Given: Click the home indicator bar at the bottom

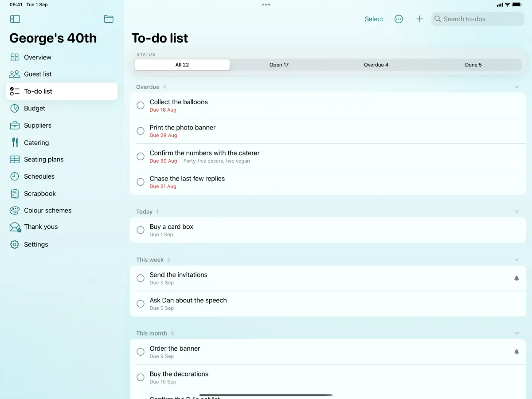Looking at the screenshot, I should pos(266,395).
